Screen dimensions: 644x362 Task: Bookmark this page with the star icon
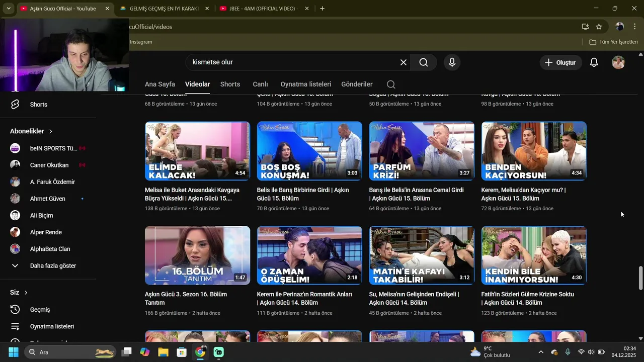tap(599, 27)
